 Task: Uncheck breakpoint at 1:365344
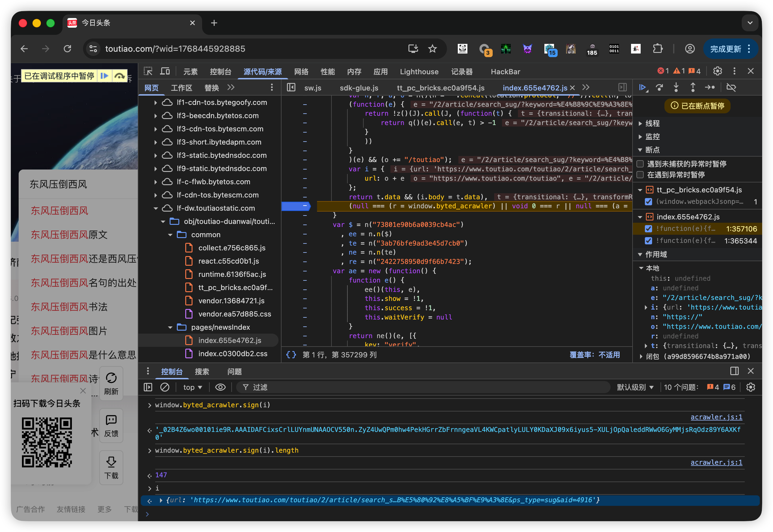tap(648, 241)
